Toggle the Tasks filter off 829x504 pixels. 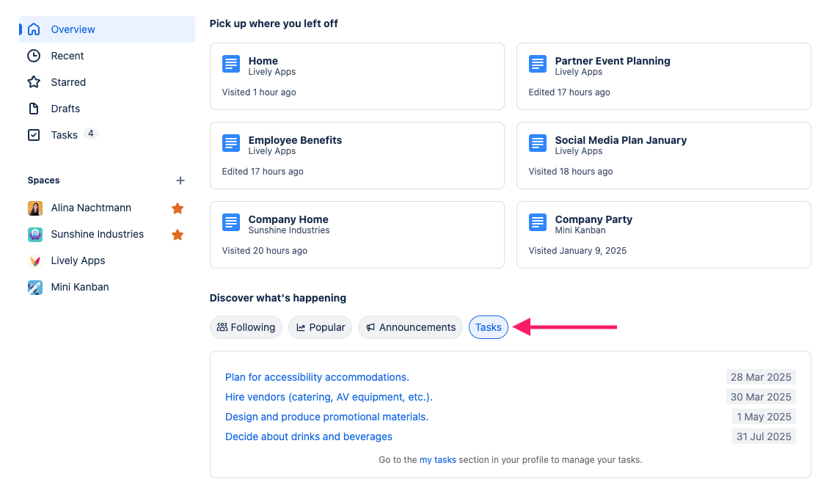pos(488,327)
